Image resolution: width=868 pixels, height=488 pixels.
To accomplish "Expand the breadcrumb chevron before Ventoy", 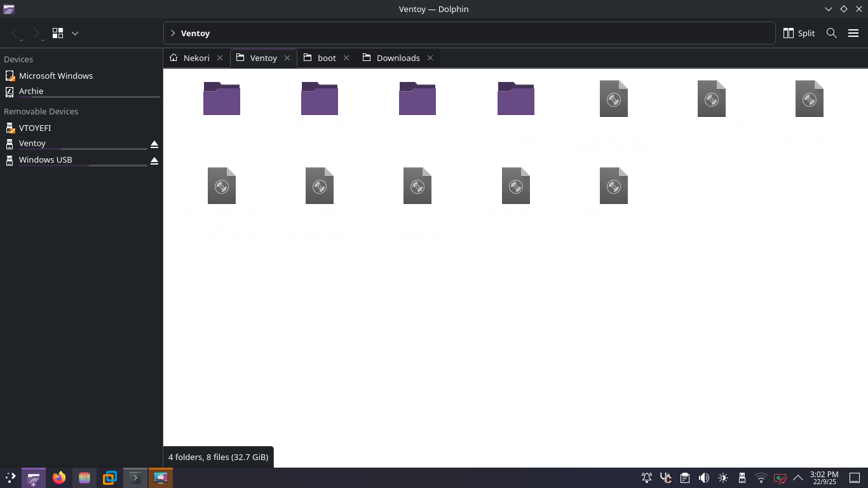I will click(173, 33).
